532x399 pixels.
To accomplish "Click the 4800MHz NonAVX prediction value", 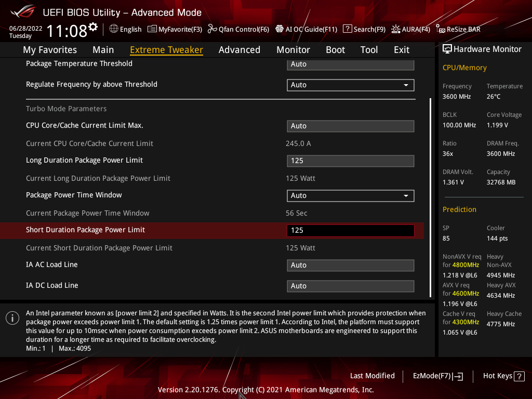I will [465, 265].
